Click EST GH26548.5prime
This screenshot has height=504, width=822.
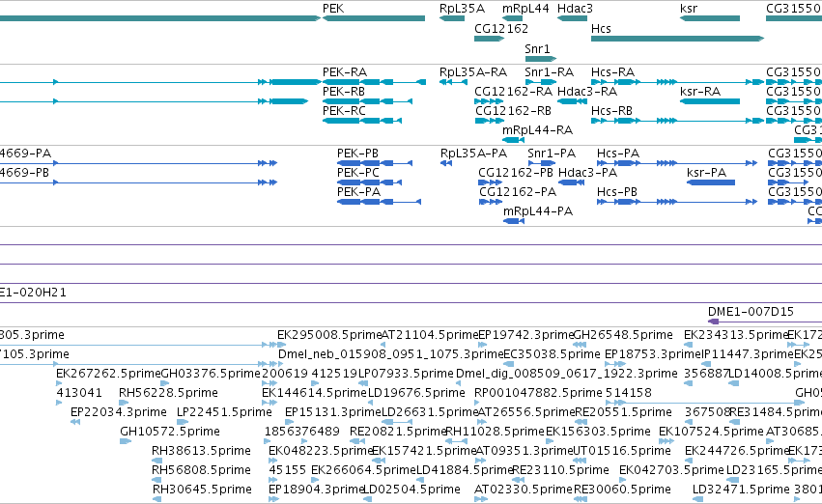[580, 345]
